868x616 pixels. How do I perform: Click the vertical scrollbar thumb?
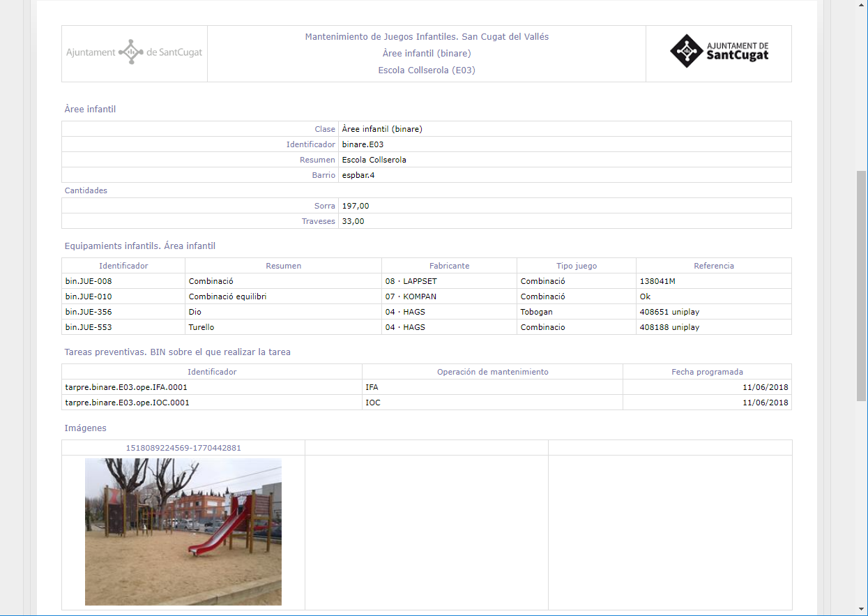coord(862,285)
